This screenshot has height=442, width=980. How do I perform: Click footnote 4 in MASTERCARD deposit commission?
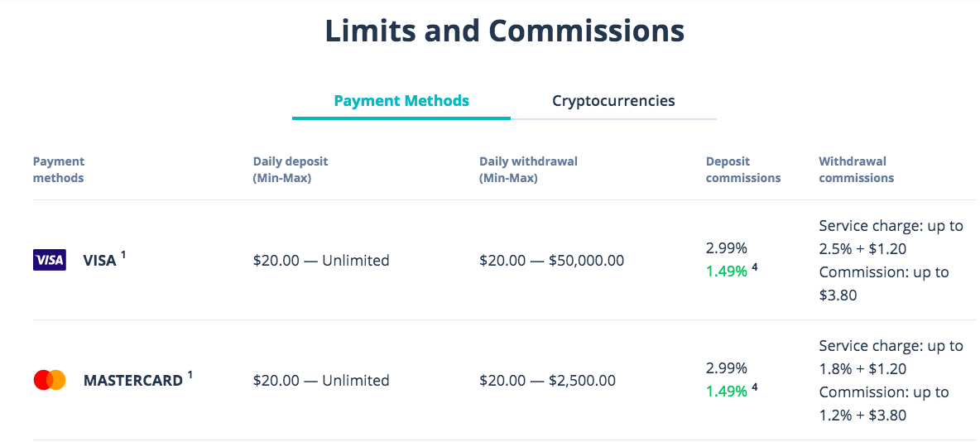pos(755,387)
